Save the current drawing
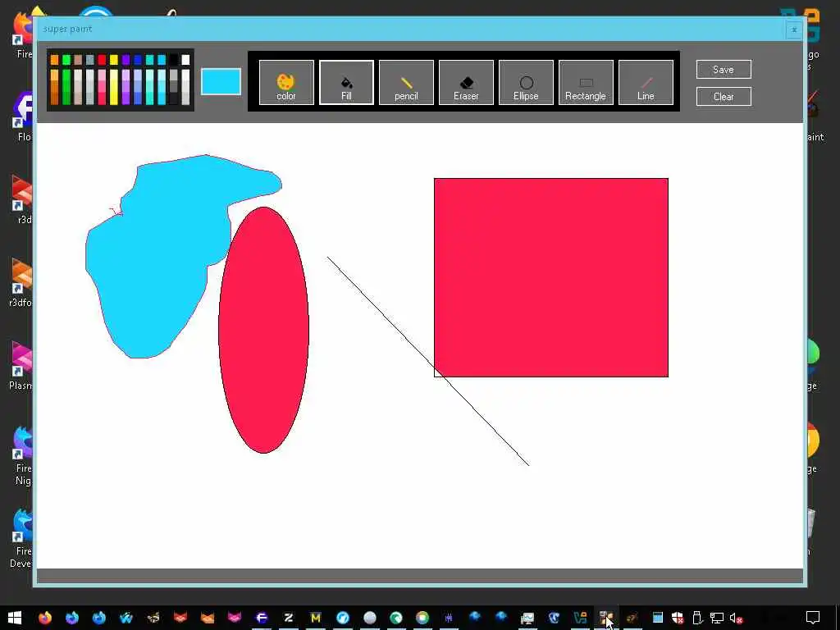Image resolution: width=840 pixels, height=630 pixels. (x=724, y=69)
